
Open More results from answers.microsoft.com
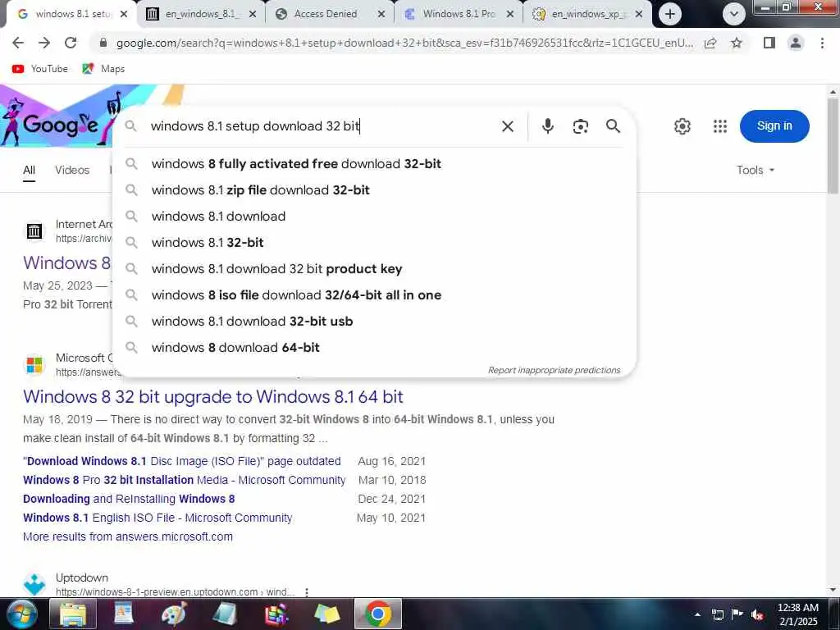pos(127,536)
